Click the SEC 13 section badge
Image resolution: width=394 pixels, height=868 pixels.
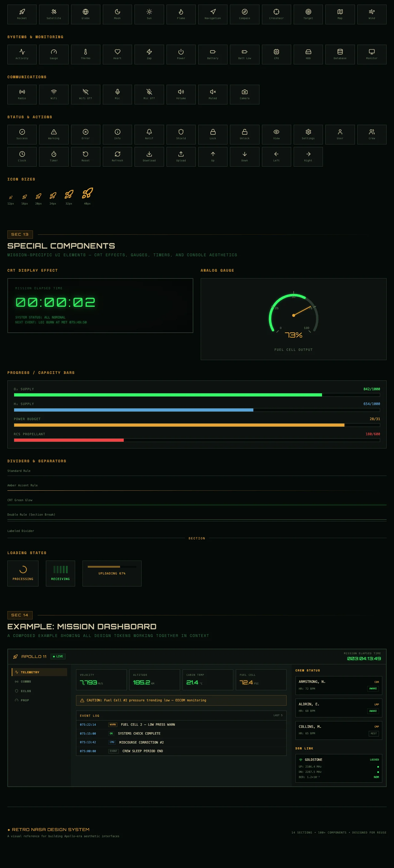tap(20, 234)
